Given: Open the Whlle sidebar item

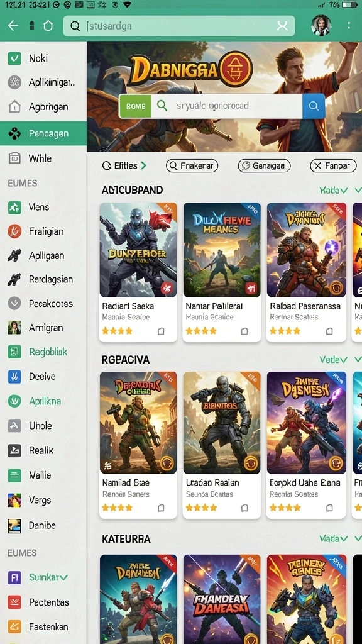Looking at the screenshot, I should point(43,158).
